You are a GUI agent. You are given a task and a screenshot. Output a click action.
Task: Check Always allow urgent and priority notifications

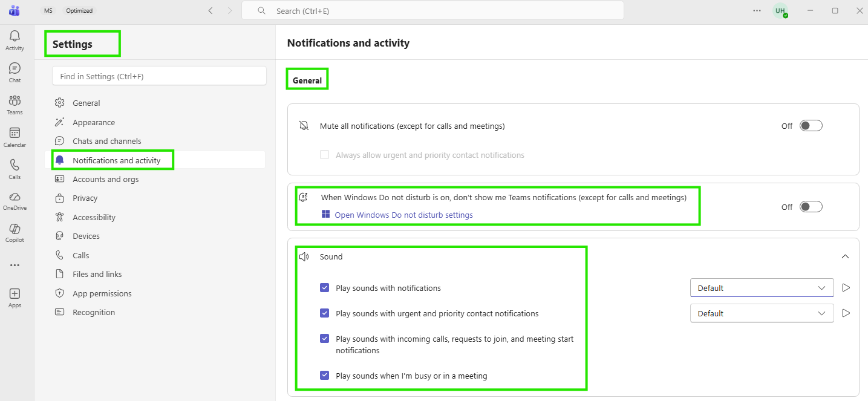[324, 155]
